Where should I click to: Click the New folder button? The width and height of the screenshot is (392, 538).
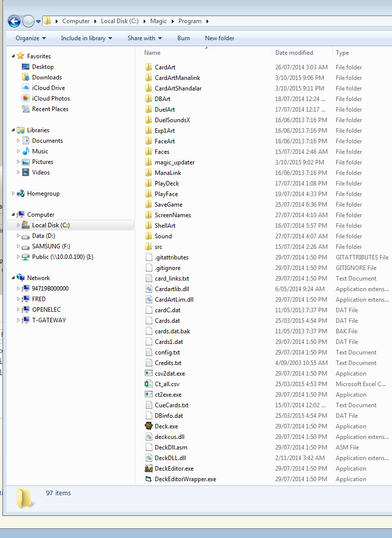220,38
